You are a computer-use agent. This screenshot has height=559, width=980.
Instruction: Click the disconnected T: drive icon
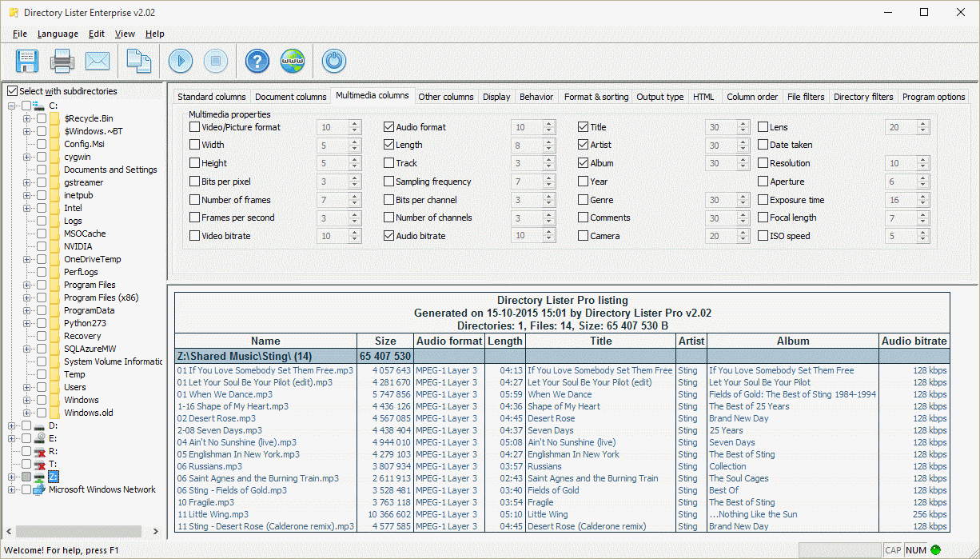click(x=39, y=464)
